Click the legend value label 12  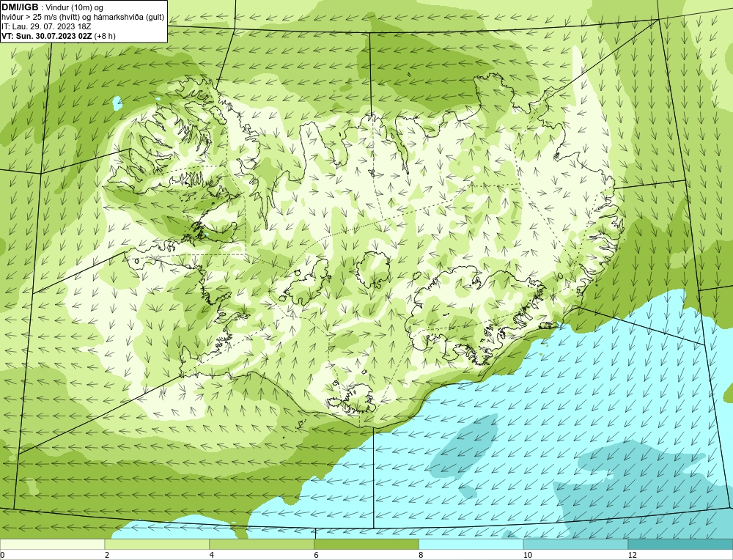pos(633,555)
